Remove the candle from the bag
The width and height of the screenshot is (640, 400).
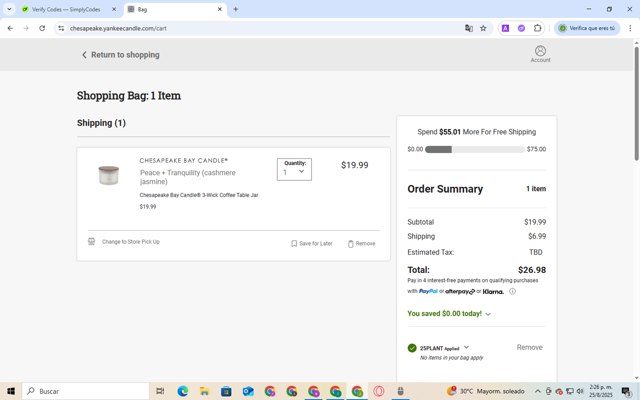pyautogui.click(x=365, y=244)
